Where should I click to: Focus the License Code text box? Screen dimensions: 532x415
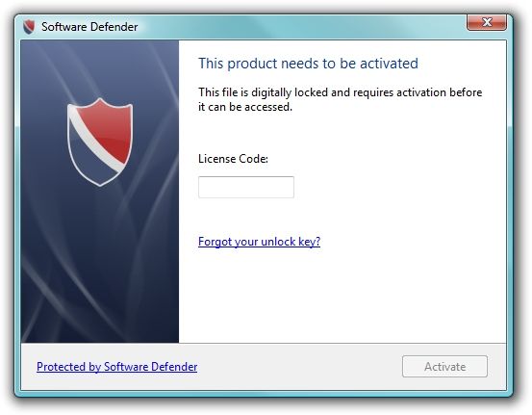point(246,187)
